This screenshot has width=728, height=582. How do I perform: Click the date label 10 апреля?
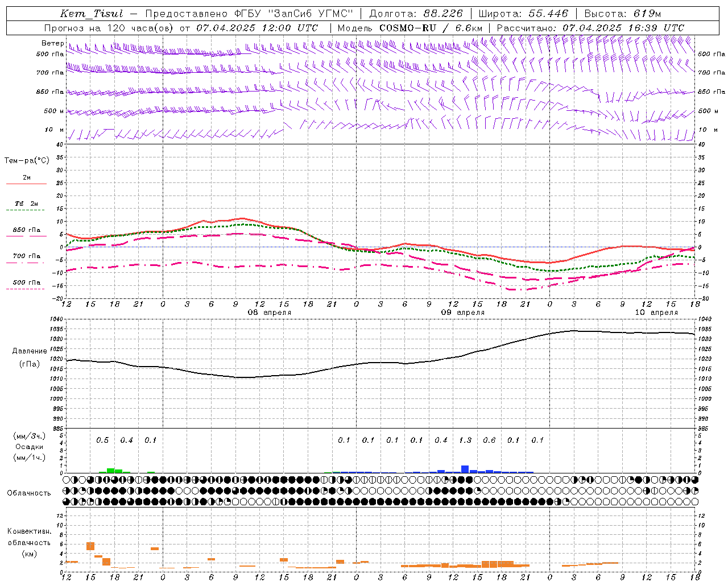click(x=656, y=313)
